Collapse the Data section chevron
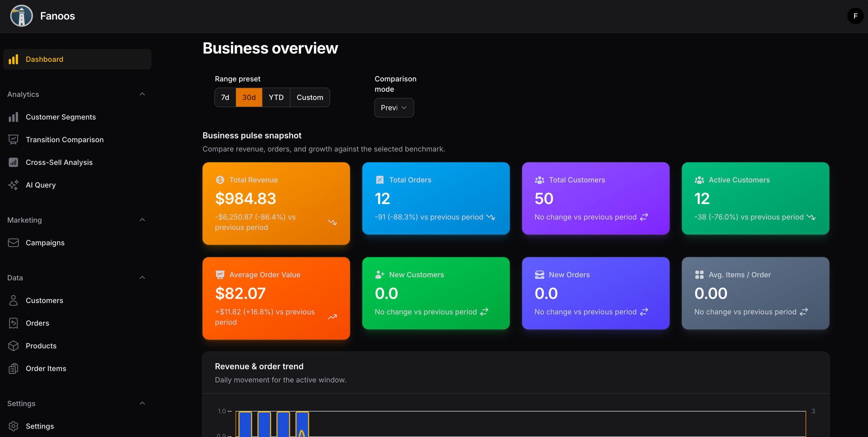 tap(142, 278)
